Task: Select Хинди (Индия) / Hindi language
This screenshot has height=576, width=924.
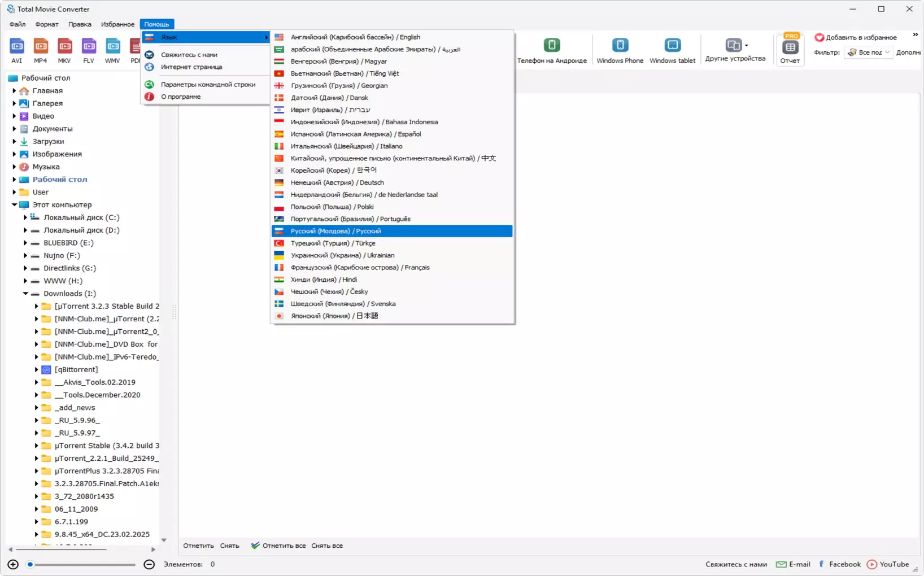Action: point(392,280)
